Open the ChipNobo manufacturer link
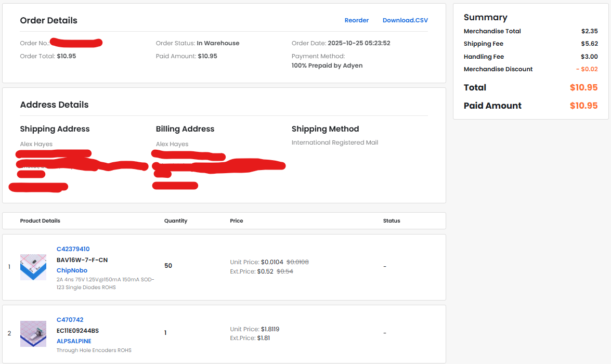611x364 pixels. click(x=72, y=270)
